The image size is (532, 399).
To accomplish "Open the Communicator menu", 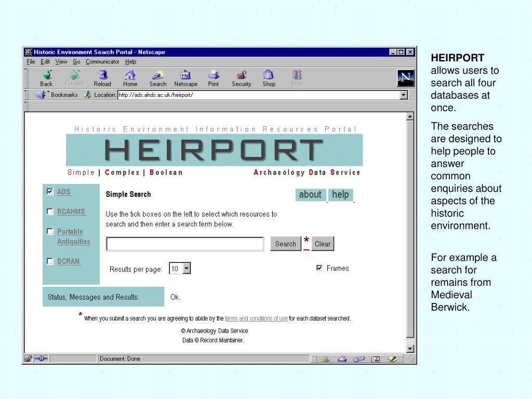I will pyautogui.click(x=102, y=62).
